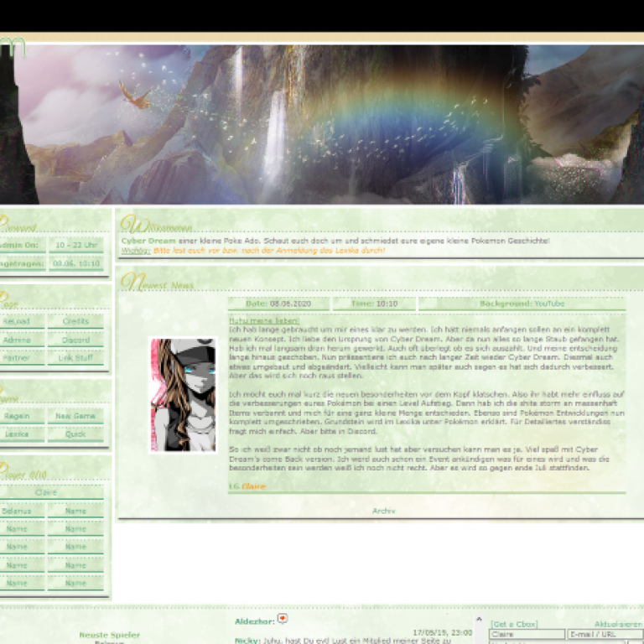The width and height of the screenshot is (644, 644).
Task: Start a New Game
Action: [75, 417]
